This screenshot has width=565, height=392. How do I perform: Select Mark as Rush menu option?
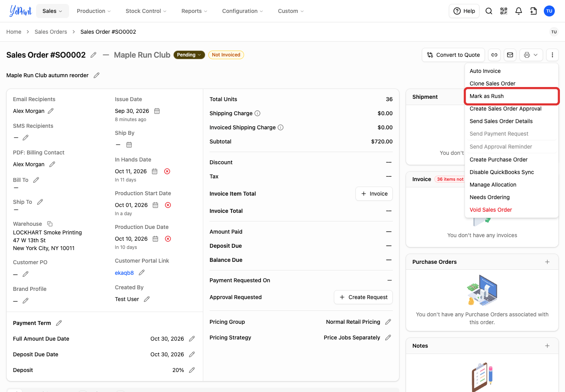tap(512, 96)
